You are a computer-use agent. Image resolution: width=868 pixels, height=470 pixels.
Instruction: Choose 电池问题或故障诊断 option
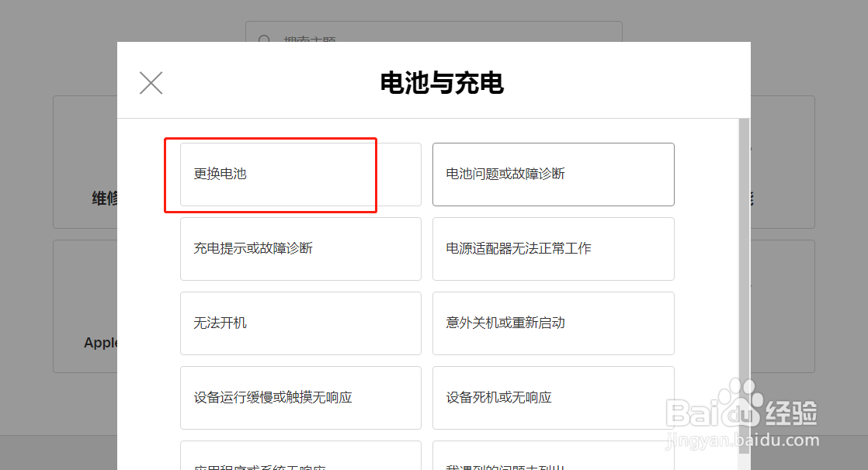[x=553, y=175]
